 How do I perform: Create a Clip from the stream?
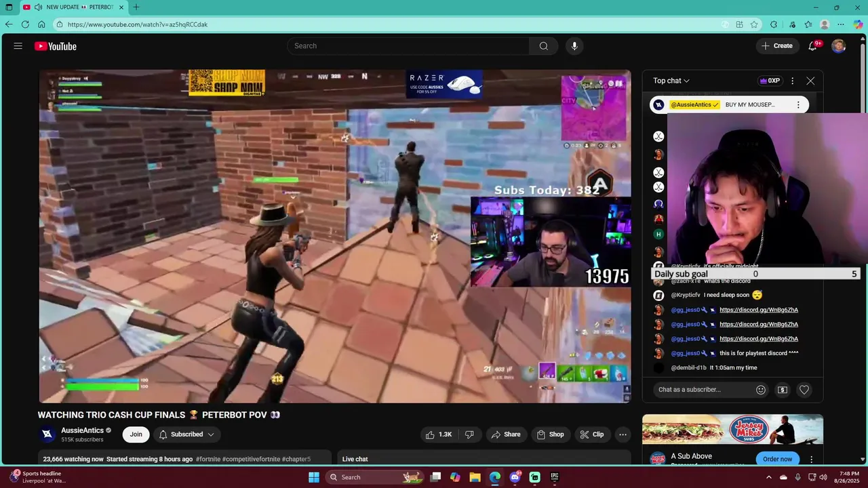(x=591, y=434)
